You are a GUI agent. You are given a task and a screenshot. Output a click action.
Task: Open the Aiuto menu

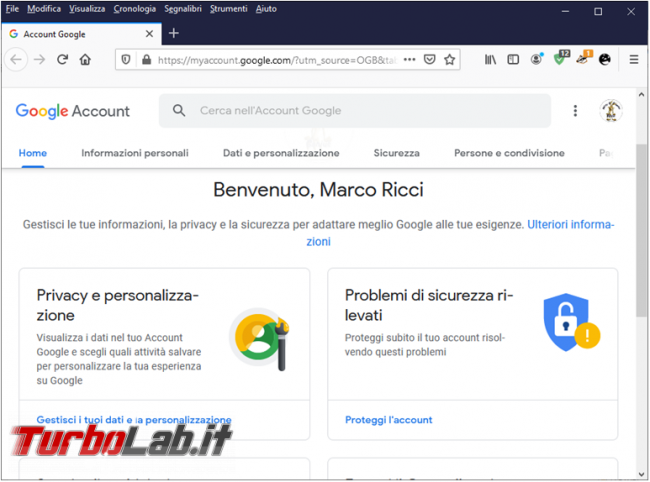(x=266, y=9)
